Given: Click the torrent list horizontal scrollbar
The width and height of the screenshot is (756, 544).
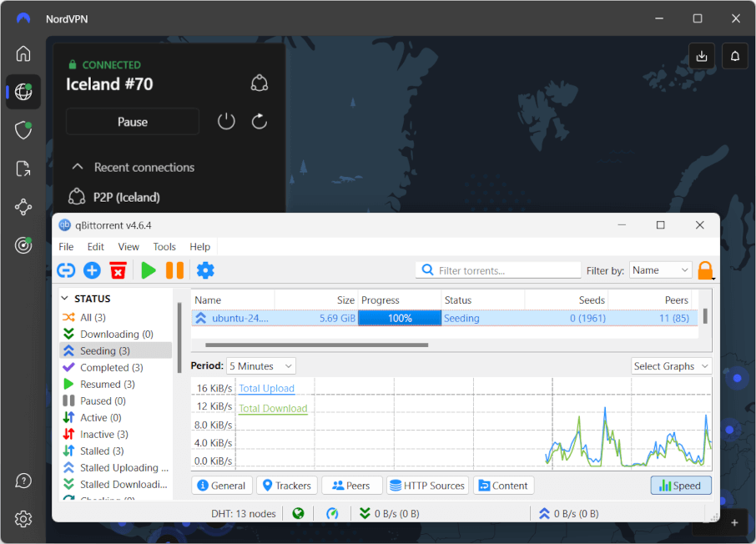Looking at the screenshot, I should point(317,345).
